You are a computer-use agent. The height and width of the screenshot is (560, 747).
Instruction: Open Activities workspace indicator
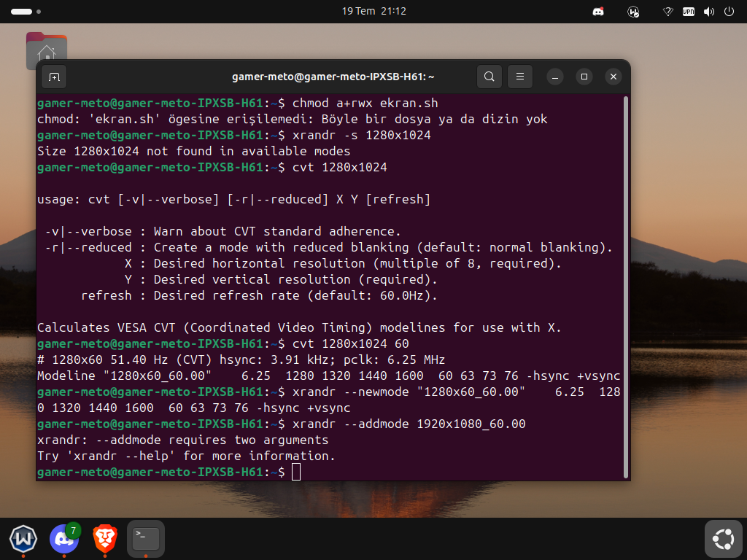pyautogui.click(x=26, y=12)
